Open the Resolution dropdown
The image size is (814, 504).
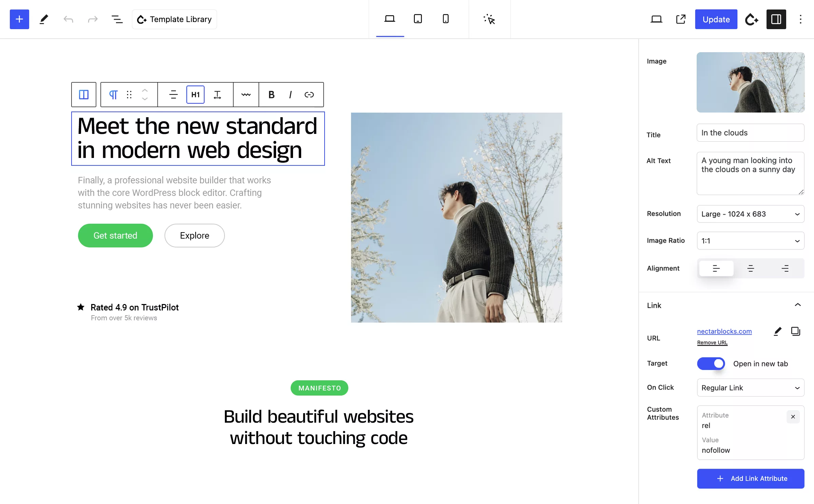(751, 214)
